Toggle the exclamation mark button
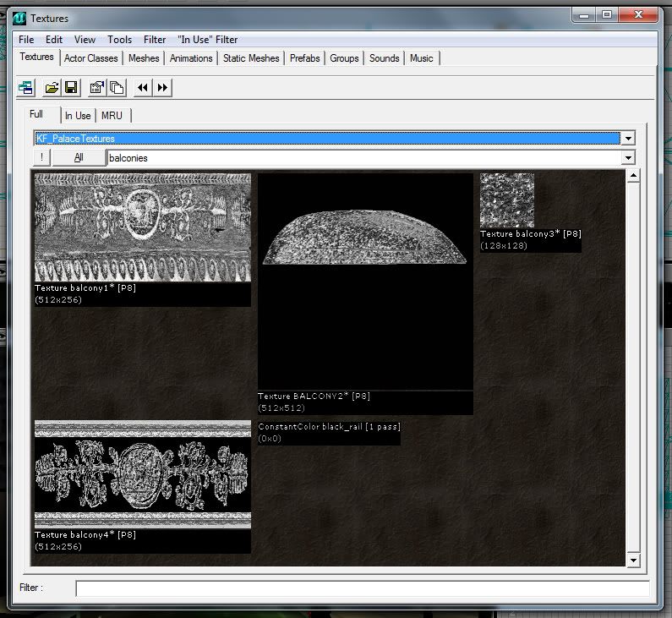The height and width of the screenshot is (618, 672). pos(41,157)
